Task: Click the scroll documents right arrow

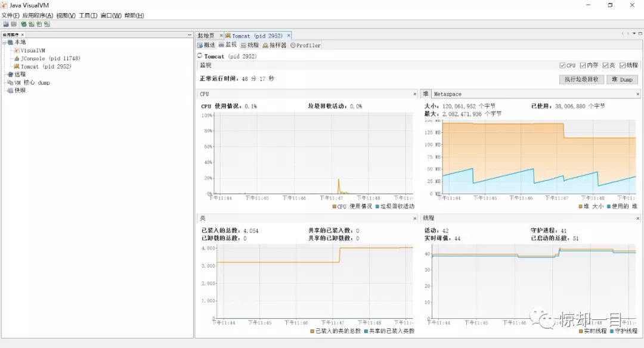Action: tap(628, 33)
